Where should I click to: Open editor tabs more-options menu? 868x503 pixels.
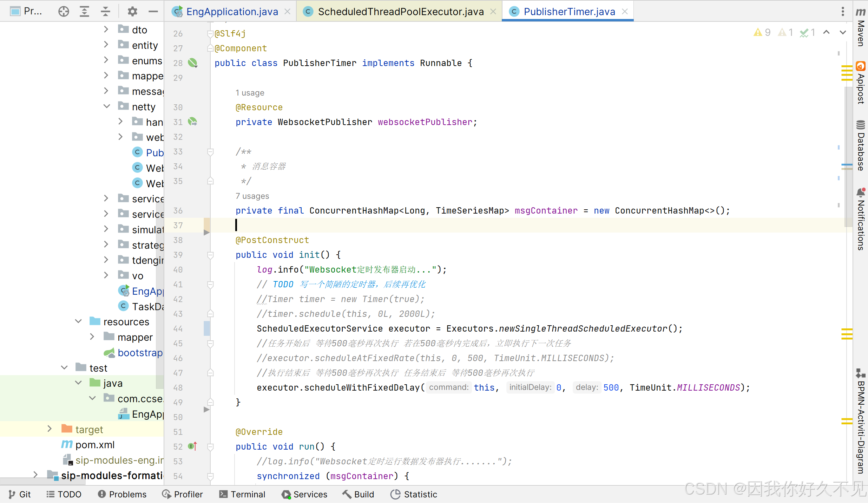pyautogui.click(x=842, y=12)
